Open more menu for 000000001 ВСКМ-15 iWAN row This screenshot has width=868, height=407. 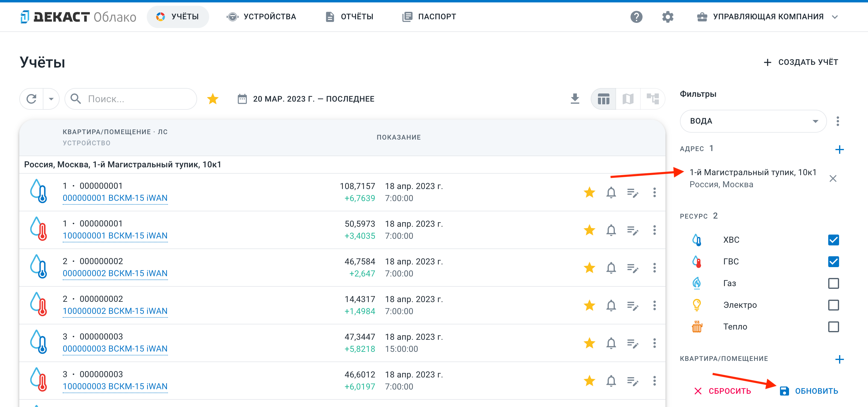[654, 192]
